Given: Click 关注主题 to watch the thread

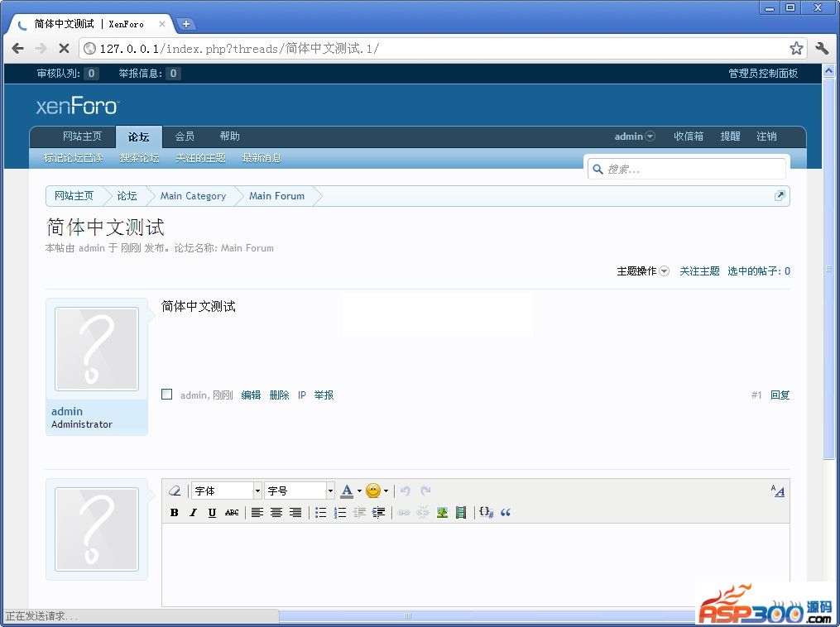Looking at the screenshot, I should coord(699,271).
